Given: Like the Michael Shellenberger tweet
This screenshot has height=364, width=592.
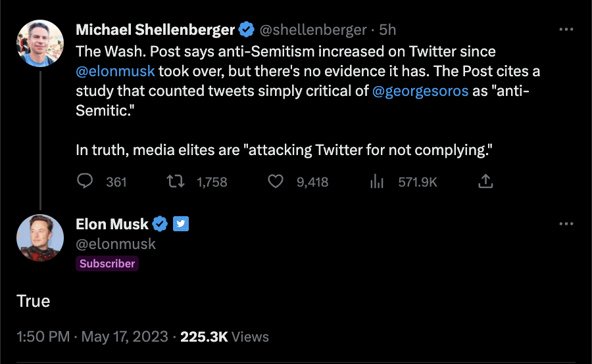Looking at the screenshot, I should 276,181.
